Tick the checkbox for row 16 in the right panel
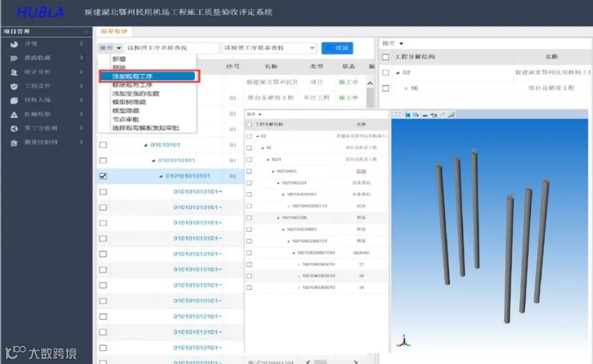This screenshot has width=593, height=364. 385,88
